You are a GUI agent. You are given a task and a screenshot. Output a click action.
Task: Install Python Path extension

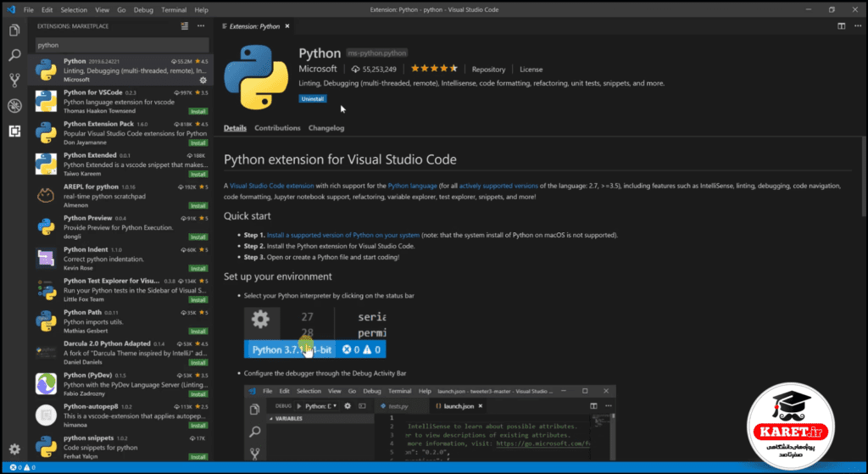198,332
